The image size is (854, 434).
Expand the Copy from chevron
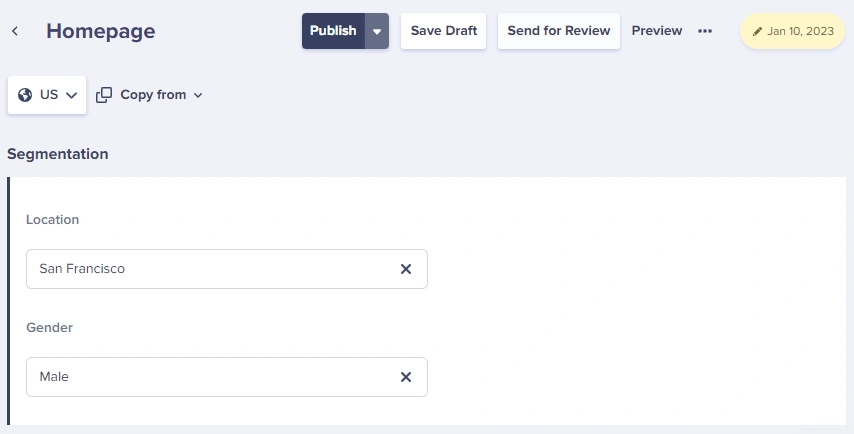pyautogui.click(x=198, y=95)
